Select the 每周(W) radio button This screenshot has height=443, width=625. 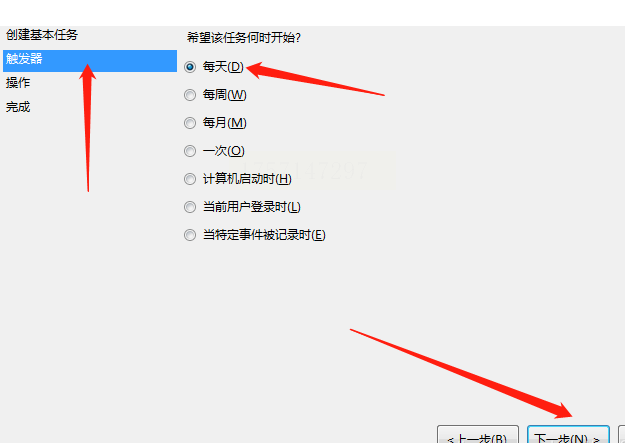pos(190,95)
